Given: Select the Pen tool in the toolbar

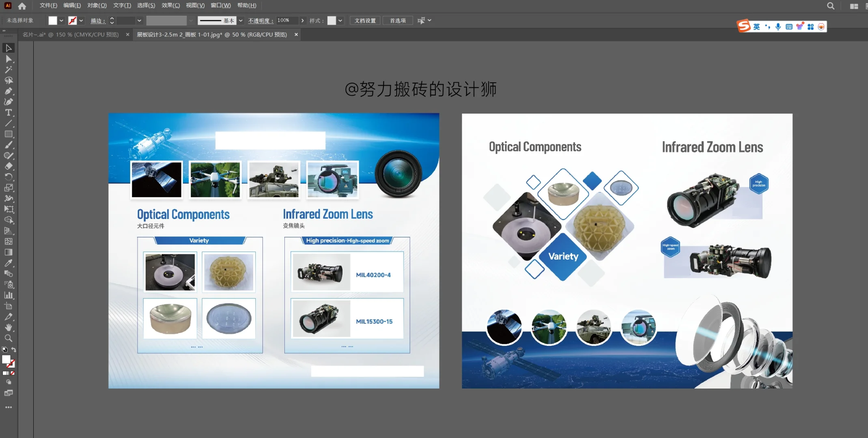Looking at the screenshot, I should pos(9,91).
